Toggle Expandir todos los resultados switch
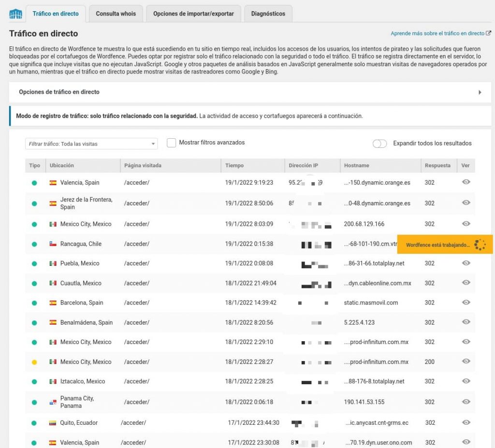Screen dimensions: 495x448 click(379, 144)
